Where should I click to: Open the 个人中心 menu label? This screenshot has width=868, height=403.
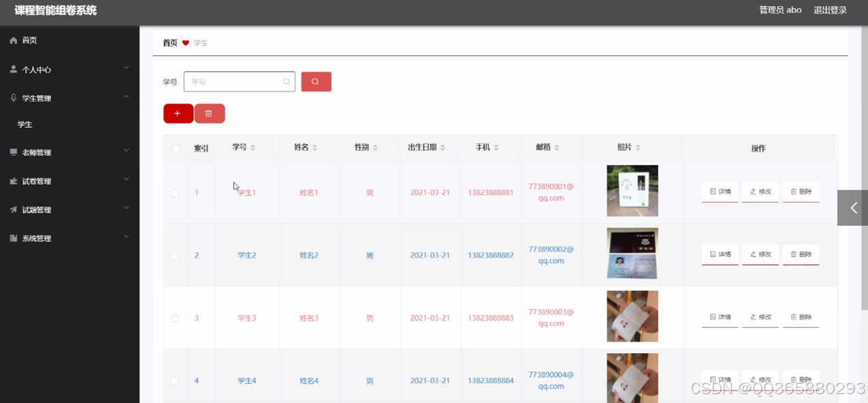pyautogui.click(x=36, y=70)
